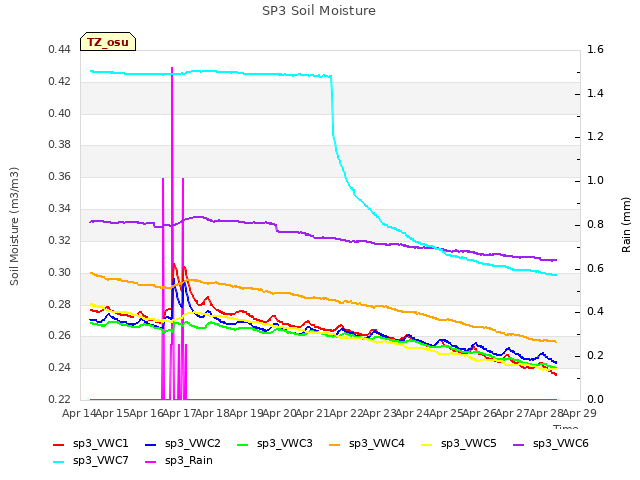Screen dimensions: 640x480
Task: Click the TZ_osu annotation label
Action: pyautogui.click(x=108, y=42)
